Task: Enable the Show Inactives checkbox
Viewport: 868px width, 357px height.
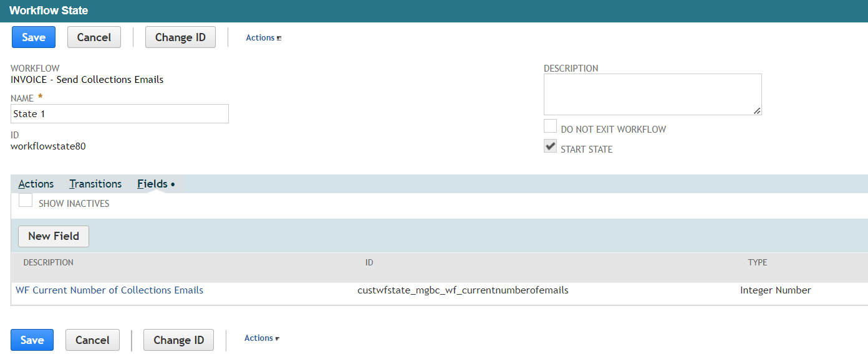Action: click(x=26, y=201)
